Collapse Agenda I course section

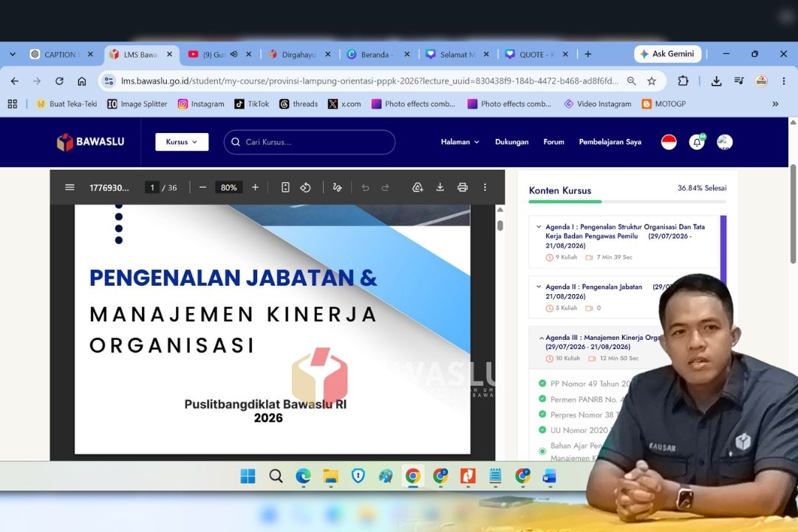coord(539,227)
